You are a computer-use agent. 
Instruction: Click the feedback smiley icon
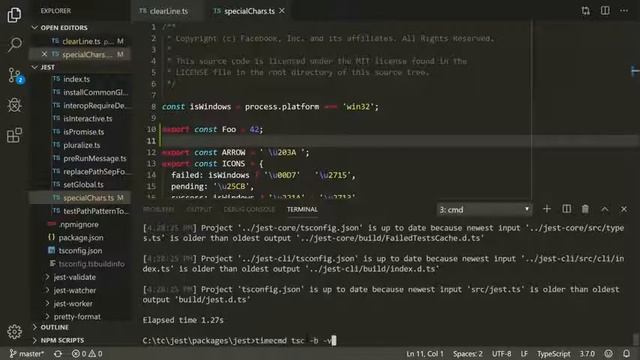pyautogui.click(x=609, y=353)
